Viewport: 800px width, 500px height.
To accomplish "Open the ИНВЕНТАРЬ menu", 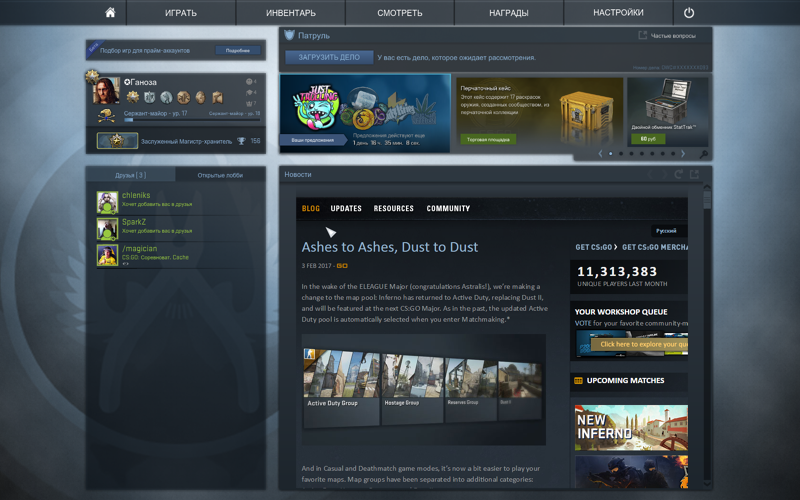I will [290, 13].
